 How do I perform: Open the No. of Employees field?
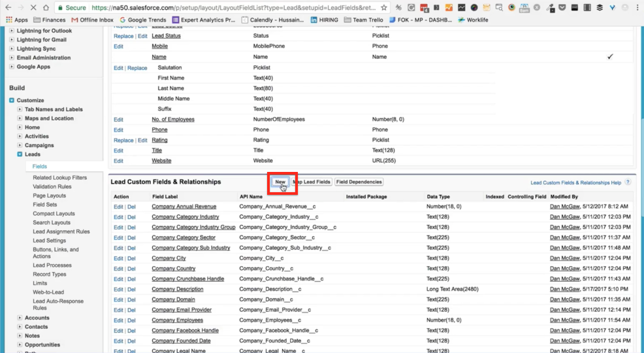[173, 119]
